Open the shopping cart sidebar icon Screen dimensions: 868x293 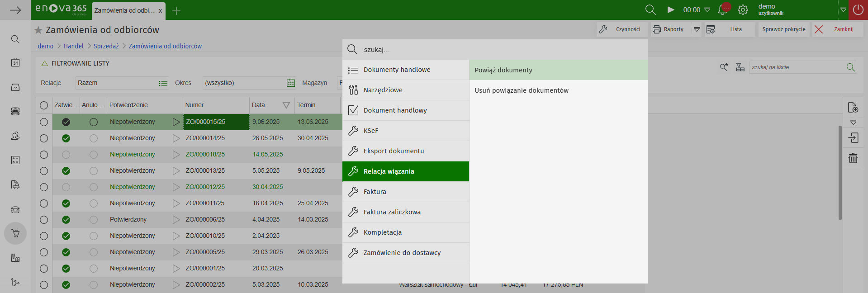(x=15, y=233)
